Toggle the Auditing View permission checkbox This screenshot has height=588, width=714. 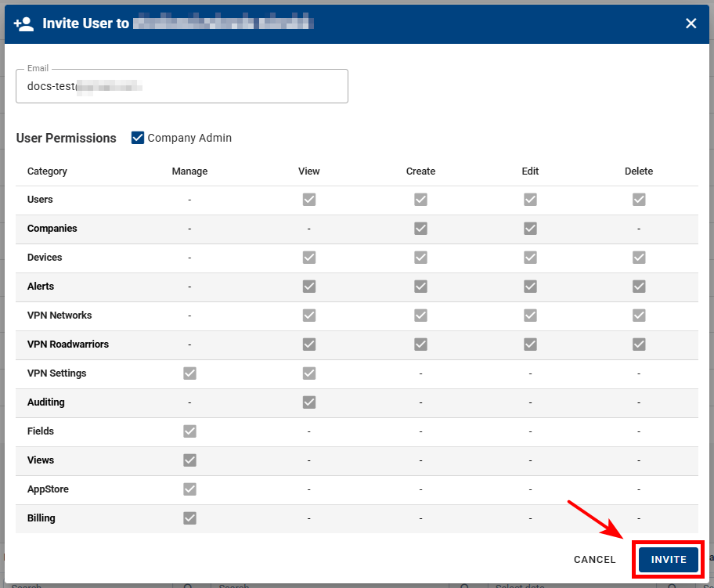tap(308, 402)
